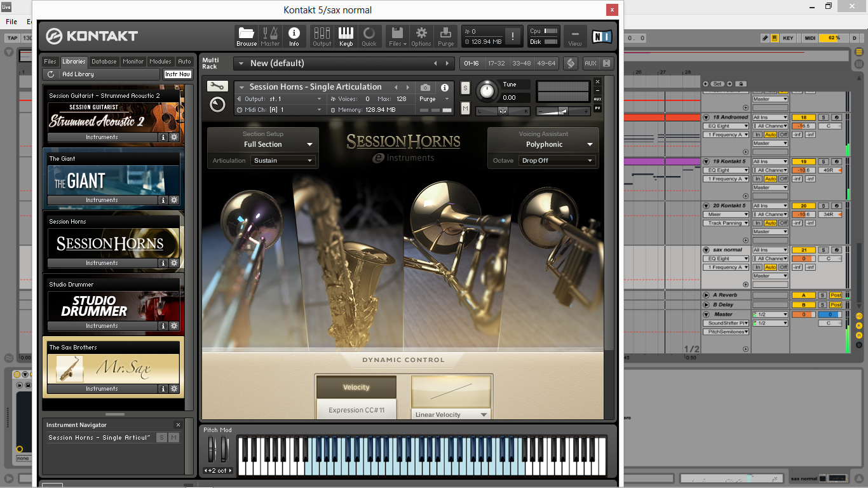The width and height of the screenshot is (868, 488).
Task: Open the Section Setup Full Section dropdown
Action: [x=263, y=144]
